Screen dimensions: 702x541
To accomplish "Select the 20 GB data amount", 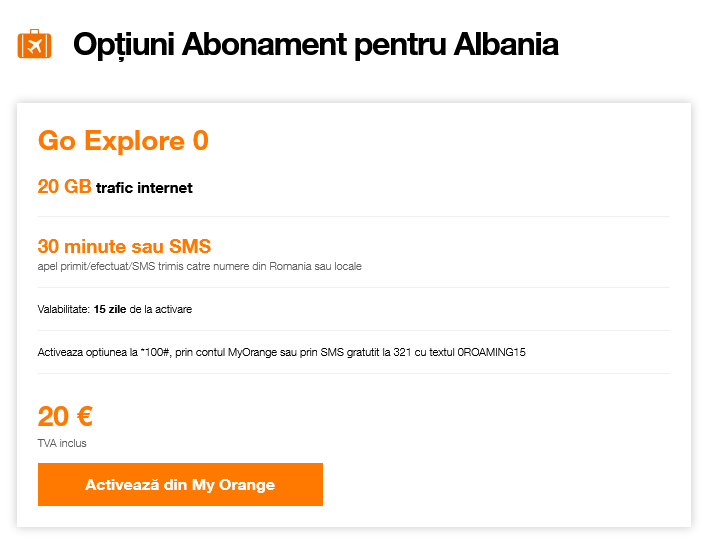I will tap(64, 187).
